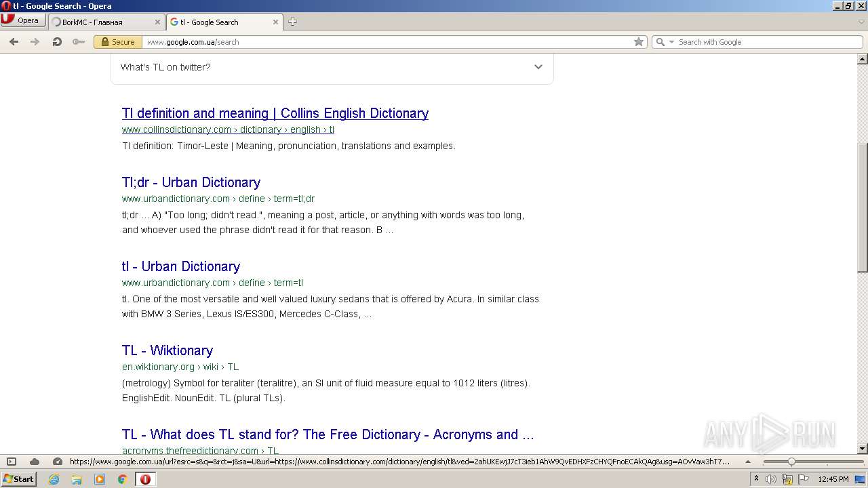Screen dimensions: 868x488
Task: Switch to the BorkMC - Главная tab
Action: pos(106,22)
